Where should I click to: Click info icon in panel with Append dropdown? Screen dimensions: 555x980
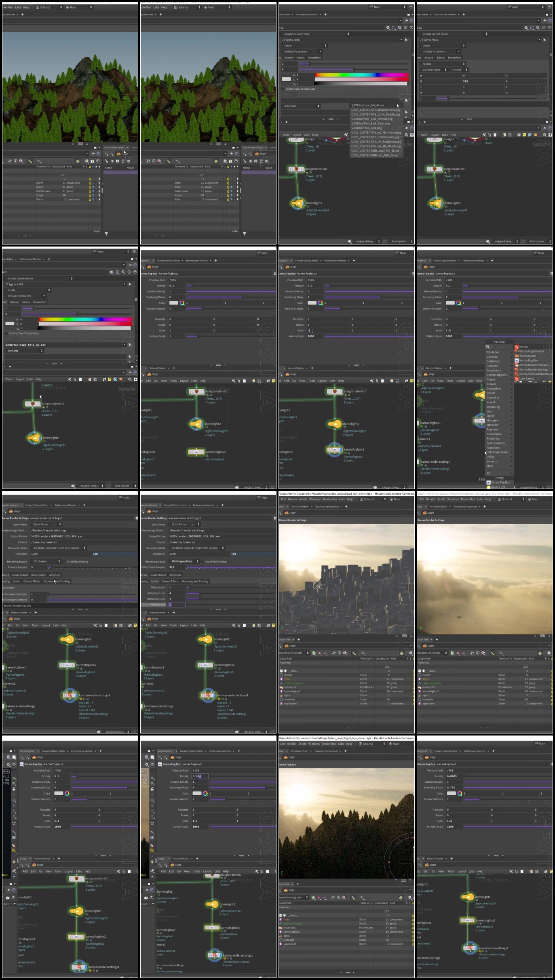coord(544,27)
